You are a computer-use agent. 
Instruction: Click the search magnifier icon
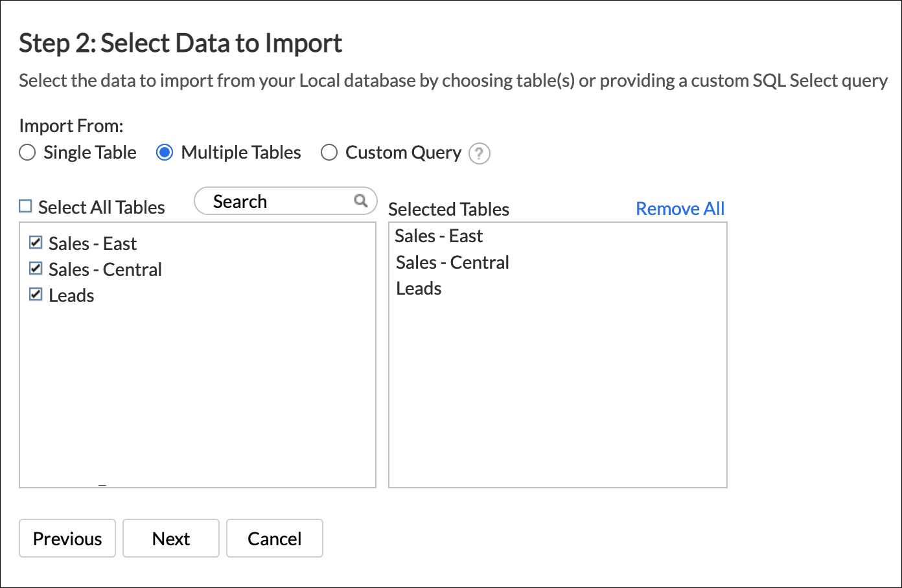pyautogui.click(x=361, y=201)
